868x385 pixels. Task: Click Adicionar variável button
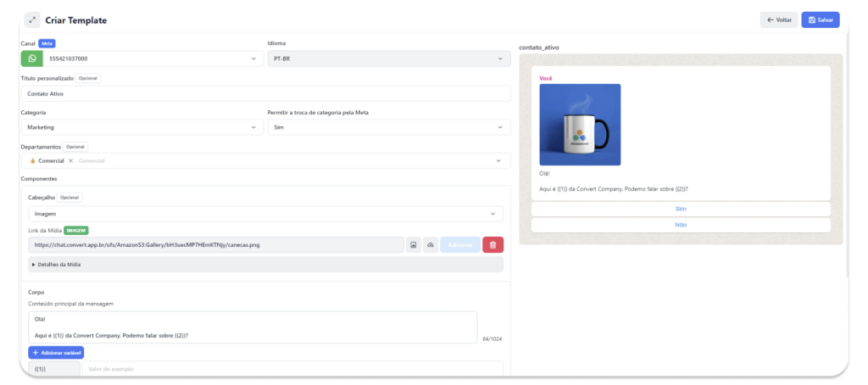tap(56, 352)
